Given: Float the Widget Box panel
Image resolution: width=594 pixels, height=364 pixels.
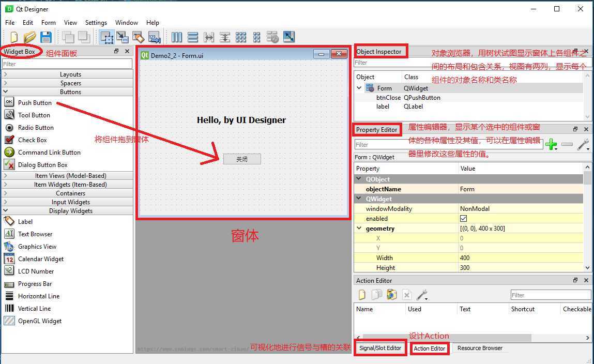Looking at the screenshot, I should [x=116, y=51].
